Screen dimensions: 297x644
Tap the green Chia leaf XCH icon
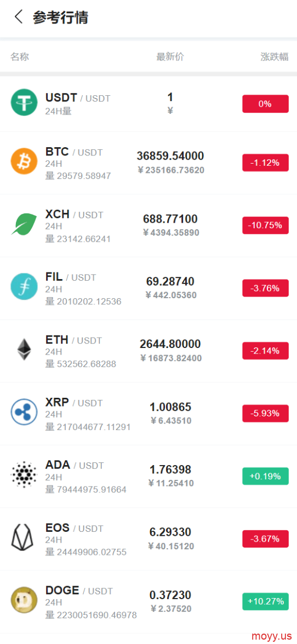pos(24,224)
